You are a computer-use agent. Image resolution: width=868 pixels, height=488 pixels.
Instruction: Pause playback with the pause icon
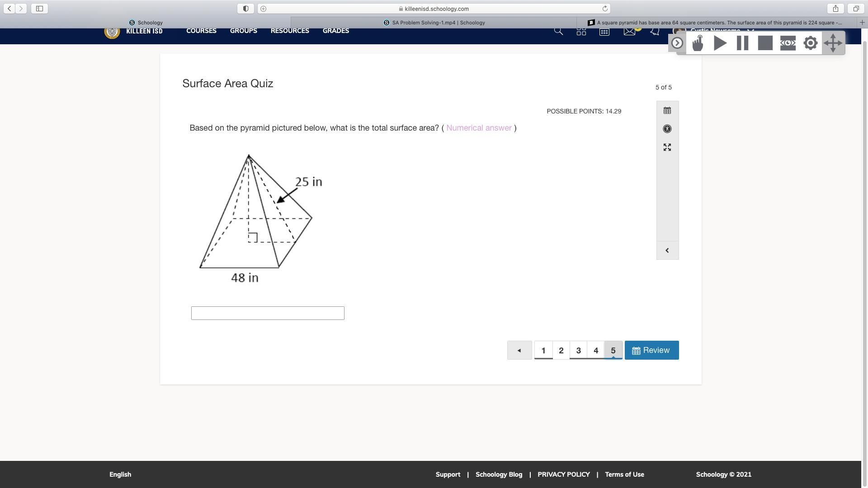click(x=742, y=43)
